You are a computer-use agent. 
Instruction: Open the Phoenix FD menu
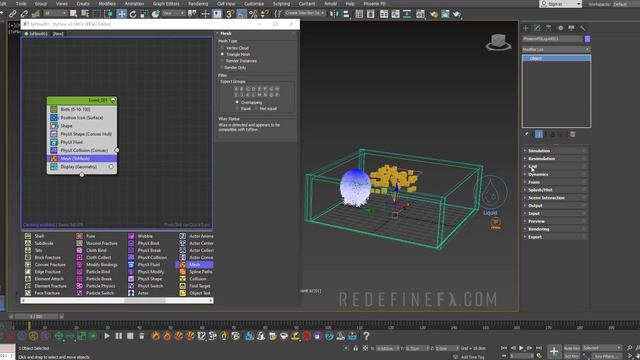click(x=375, y=4)
